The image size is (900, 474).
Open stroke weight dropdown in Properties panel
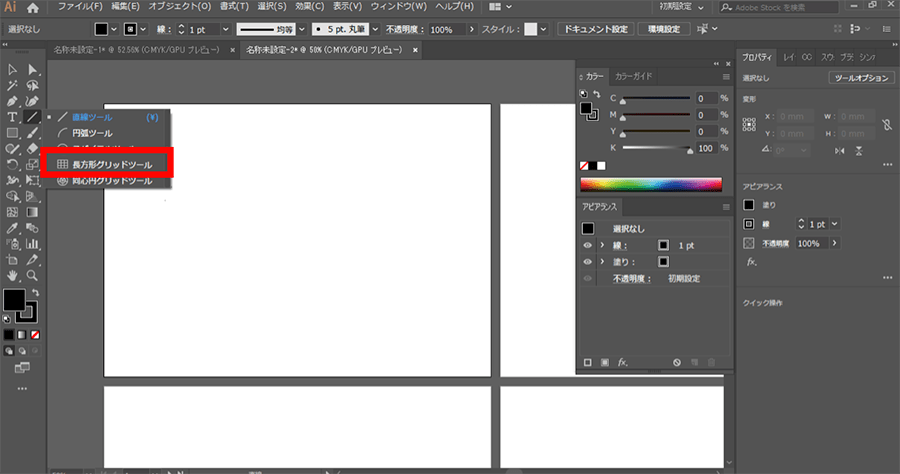point(835,224)
